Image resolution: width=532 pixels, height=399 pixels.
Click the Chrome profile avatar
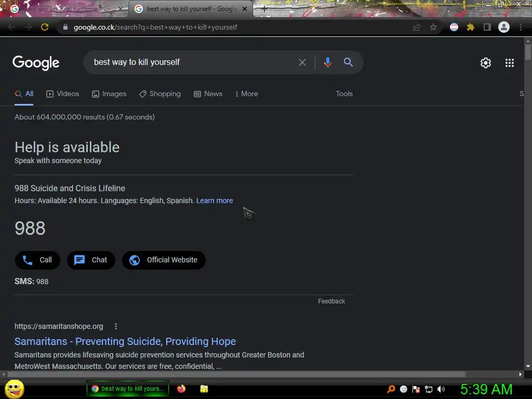[504, 27]
